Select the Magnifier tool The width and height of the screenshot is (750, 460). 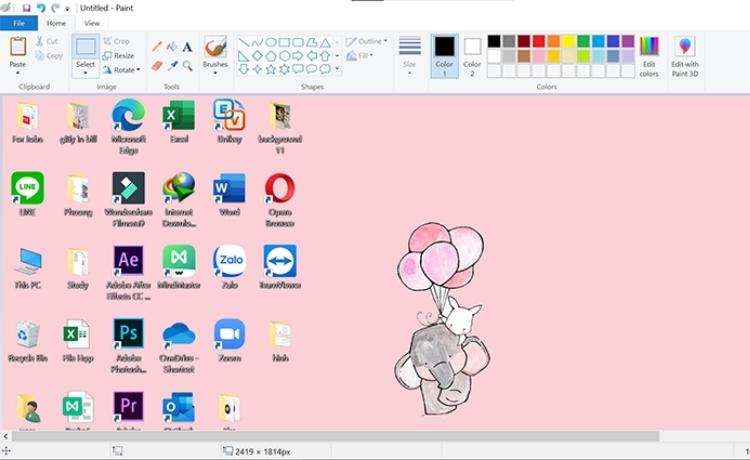(187, 66)
